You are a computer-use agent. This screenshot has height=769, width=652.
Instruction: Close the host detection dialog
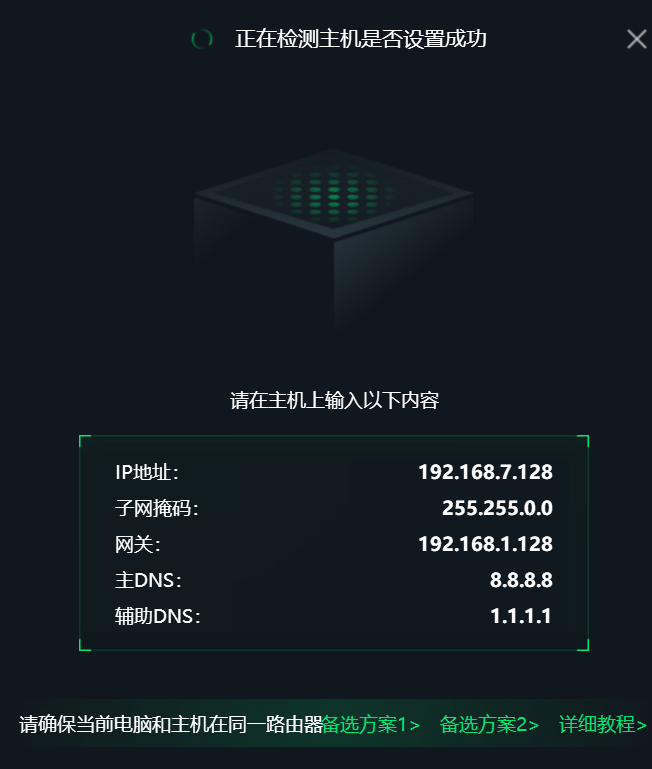click(636, 39)
